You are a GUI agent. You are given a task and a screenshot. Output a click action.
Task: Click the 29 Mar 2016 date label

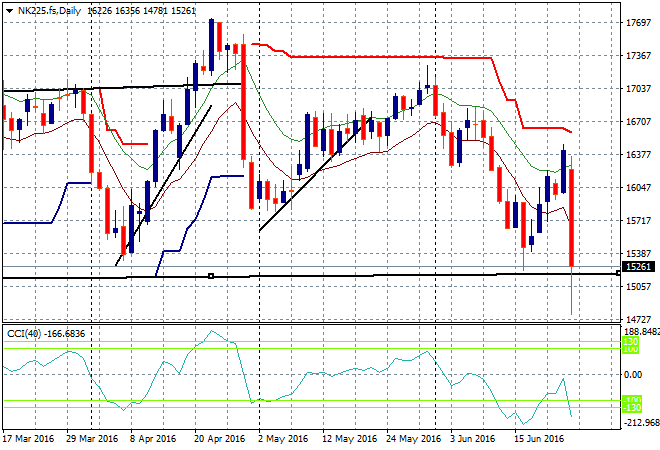point(92,439)
